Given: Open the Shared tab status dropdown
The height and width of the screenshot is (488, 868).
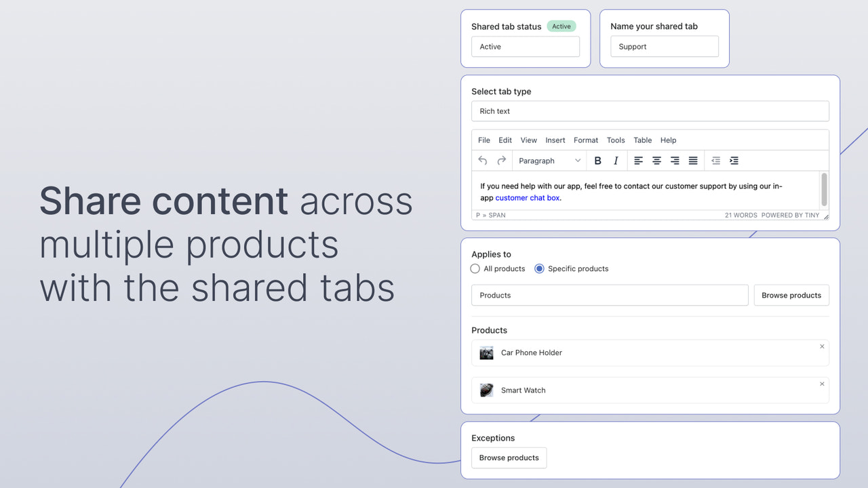Looking at the screenshot, I should click(525, 46).
